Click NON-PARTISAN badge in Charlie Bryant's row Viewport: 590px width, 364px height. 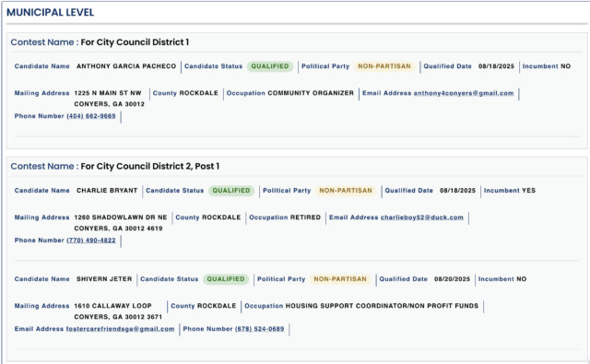point(346,190)
